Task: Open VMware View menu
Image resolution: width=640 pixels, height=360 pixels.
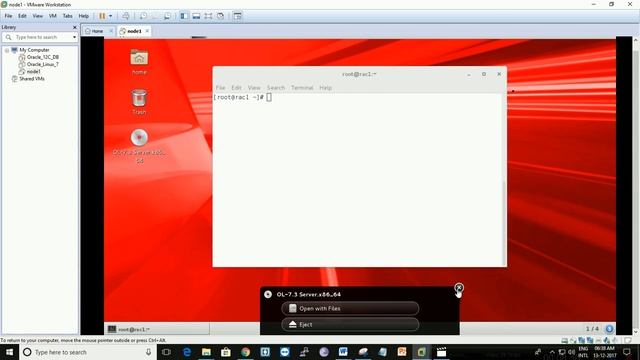Action: pos(38,16)
